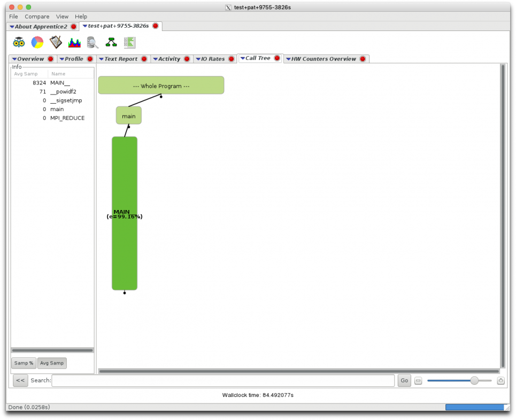Open the Activity tab dropdown triangle

coord(155,59)
